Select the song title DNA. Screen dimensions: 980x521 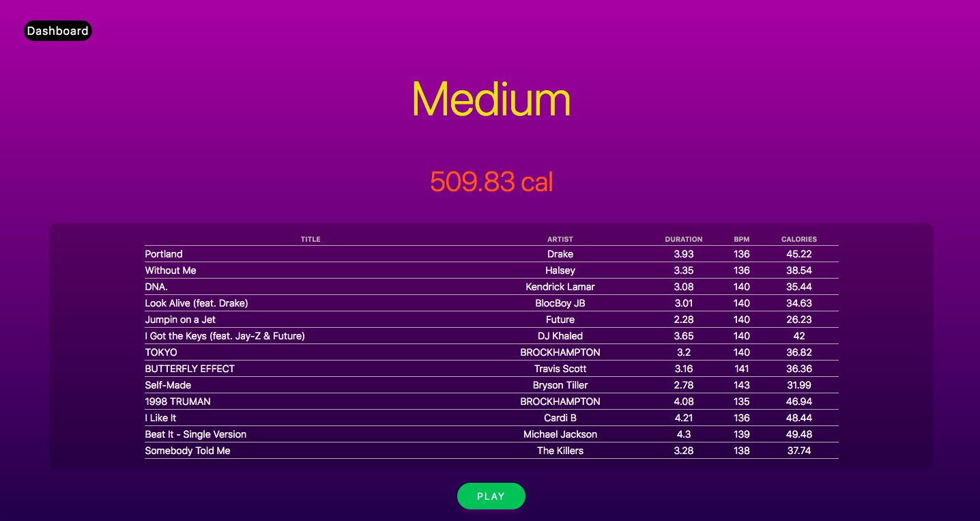[156, 287]
